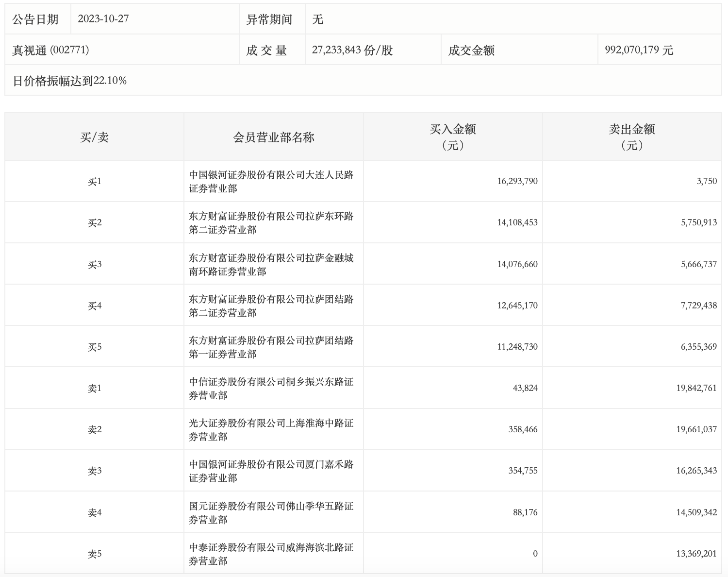Click buy amount 358,466
The image size is (728, 577).
click(x=523, y=429)
